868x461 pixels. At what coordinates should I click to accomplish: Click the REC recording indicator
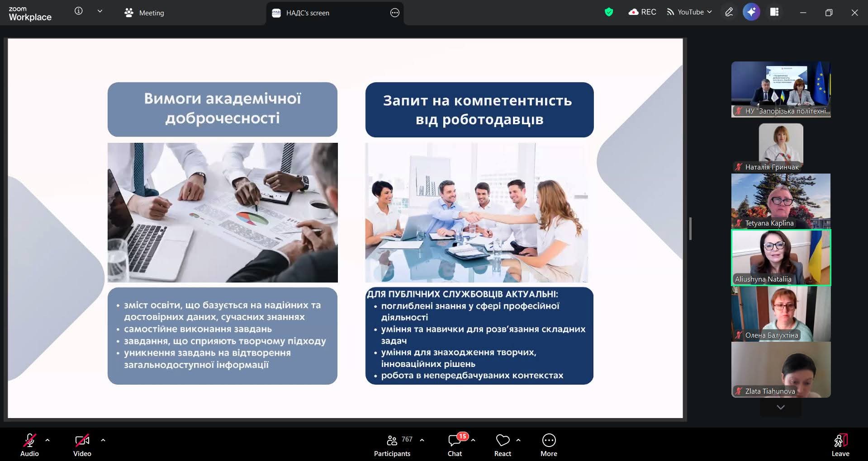[x=642, y=12]
